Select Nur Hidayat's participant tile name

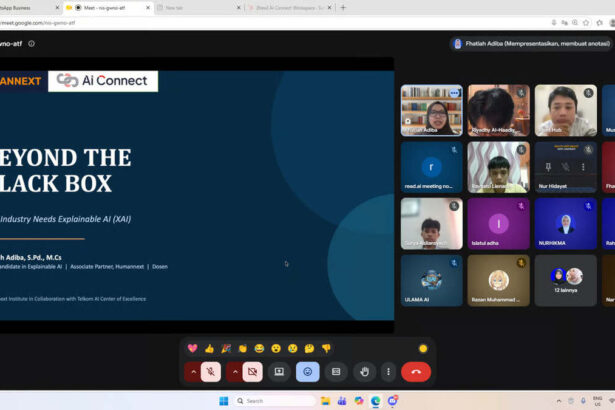point(552,186)
